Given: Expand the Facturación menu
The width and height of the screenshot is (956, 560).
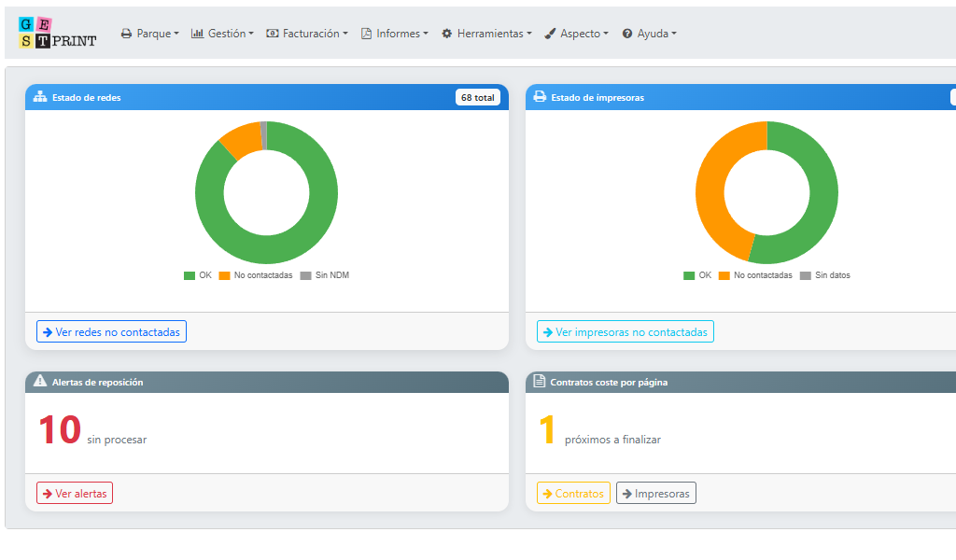Looking at the screenshot, I should [307, 34].
